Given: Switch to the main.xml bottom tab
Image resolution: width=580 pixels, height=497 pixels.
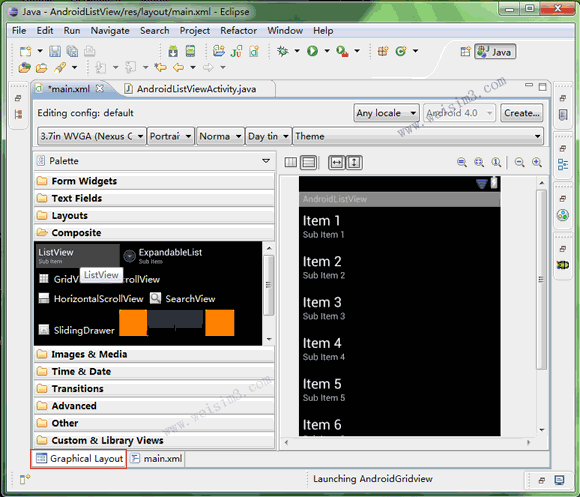Looking at the screenshot, I should (157, 459).
